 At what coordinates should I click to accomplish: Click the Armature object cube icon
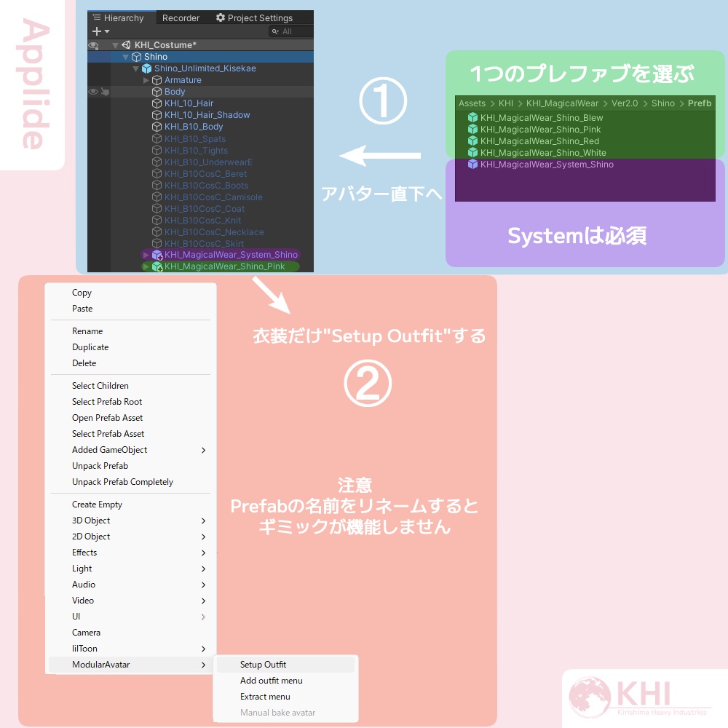click(x=157, y=80)
